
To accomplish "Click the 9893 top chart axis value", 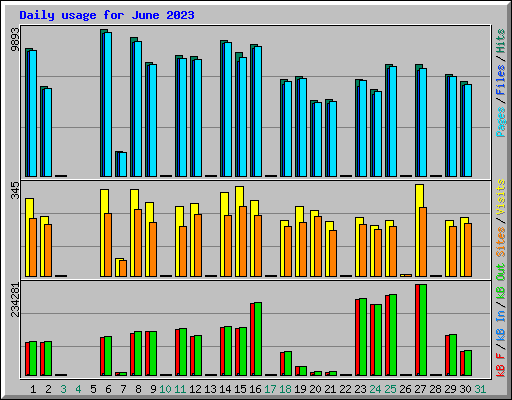I will pyautogui.click(x=15, y=40).
